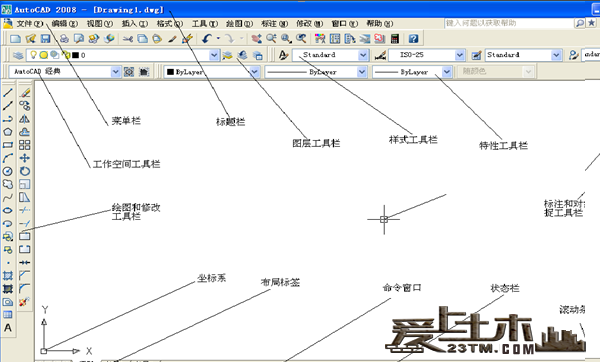Select the Hatch tool
600x362 pixels.
point(8,276)
